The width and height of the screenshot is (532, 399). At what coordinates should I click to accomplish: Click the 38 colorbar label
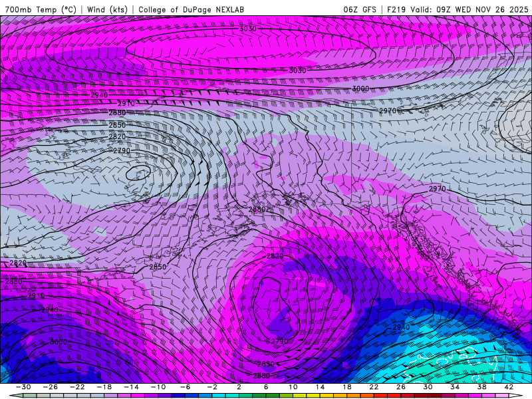[x=481, y=387]
